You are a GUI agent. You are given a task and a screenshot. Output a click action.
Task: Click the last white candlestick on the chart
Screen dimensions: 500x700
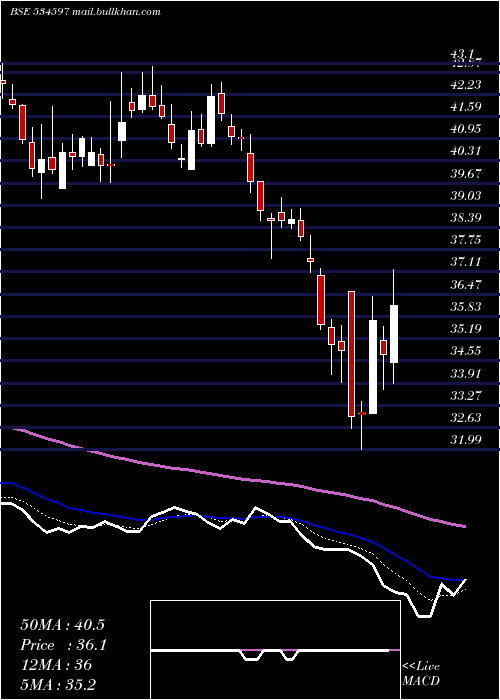(394, 334)
